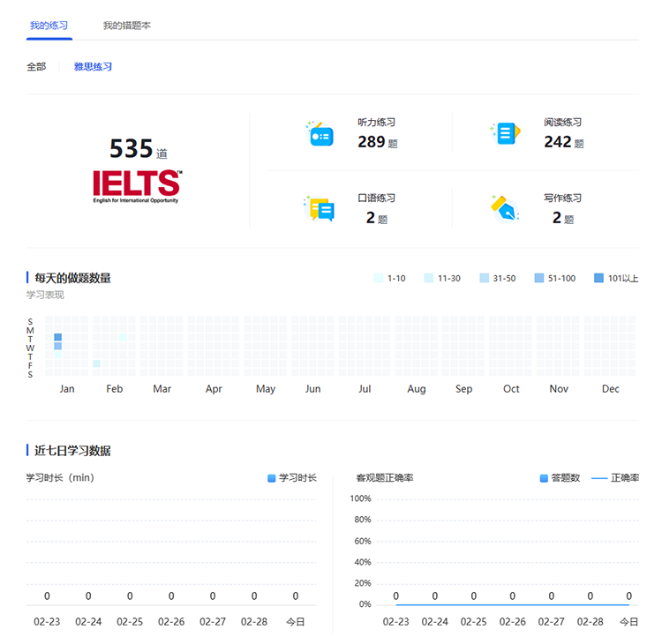This screenshot has height=644, width=662.
Task: Toggle the 正确率 legend item
Action: pos(615,478)
